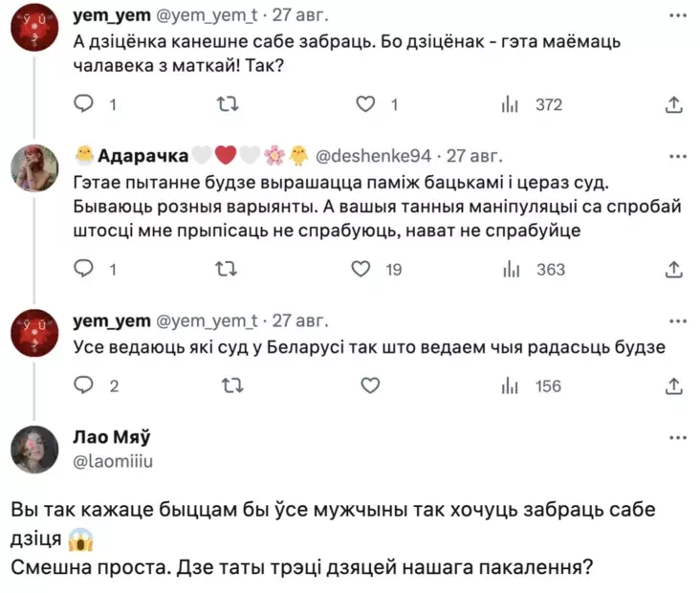Like Адарачка's tweet with 19 likes
The image size is (700, 593).
(361, 271)
